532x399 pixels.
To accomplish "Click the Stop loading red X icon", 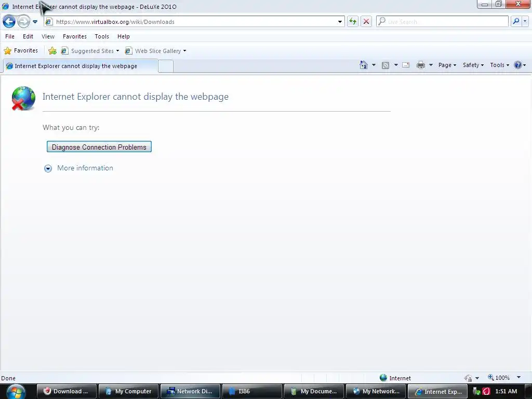I will pyautogui.click(x=366, y=22).
